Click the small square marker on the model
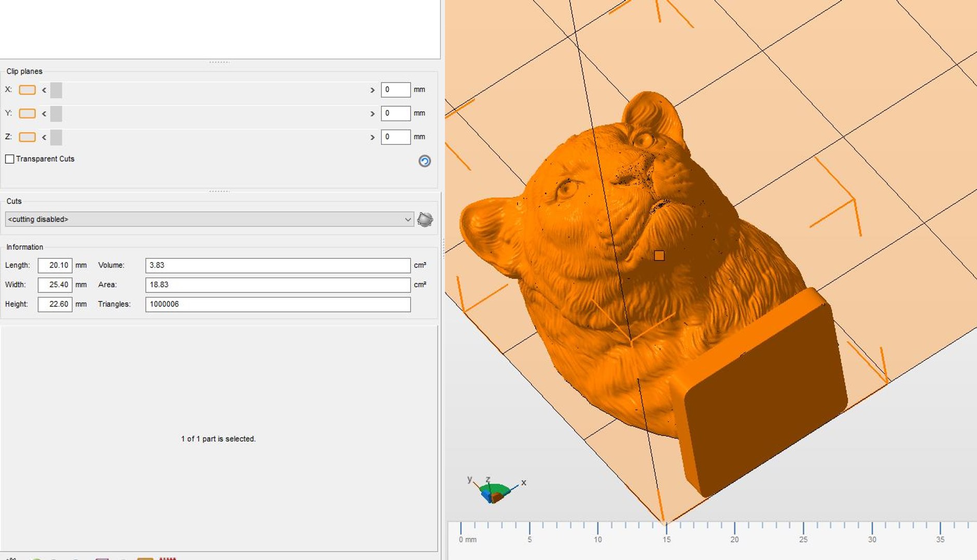 point(659,256)
